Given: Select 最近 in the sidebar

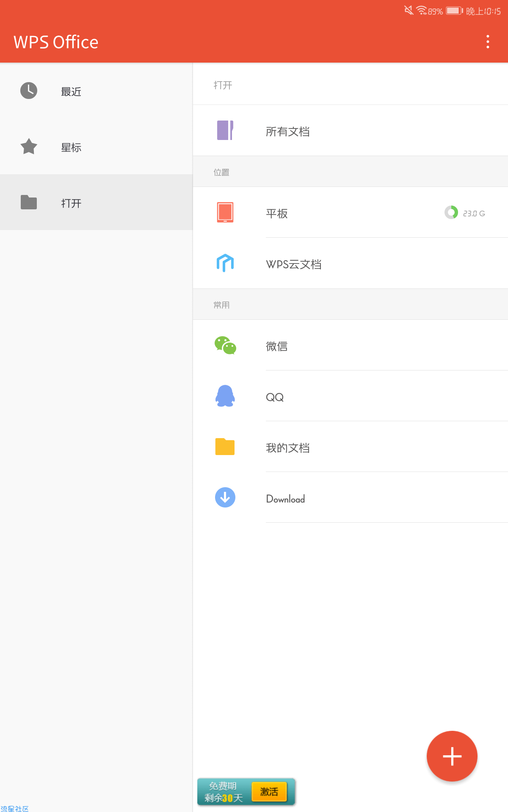Looking at the screenshot, I should (x=96, y=91).
